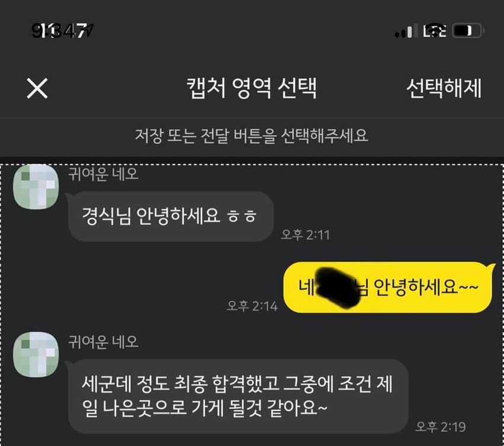Viewport: 504px width, 446px height.
Task: Tap the 오후 2:11 timestamp
Action: [x=306, y=235]
